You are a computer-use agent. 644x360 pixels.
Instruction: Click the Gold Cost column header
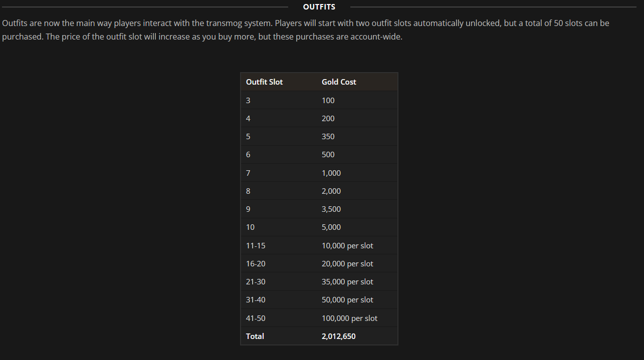click(x=339, y=82)
